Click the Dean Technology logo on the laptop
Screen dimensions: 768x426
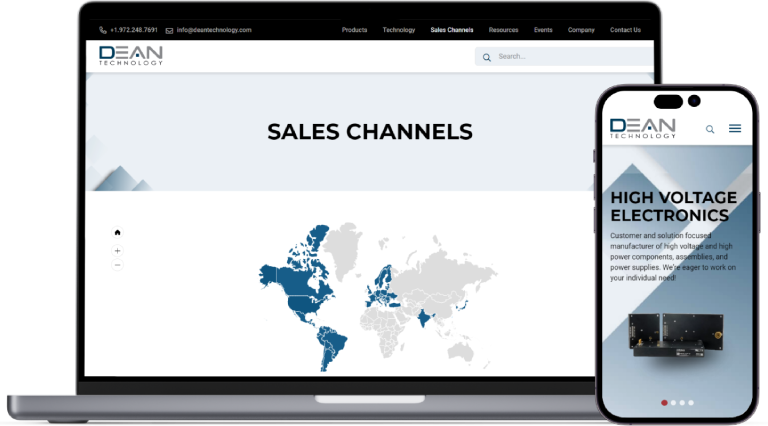pos(131,56)
